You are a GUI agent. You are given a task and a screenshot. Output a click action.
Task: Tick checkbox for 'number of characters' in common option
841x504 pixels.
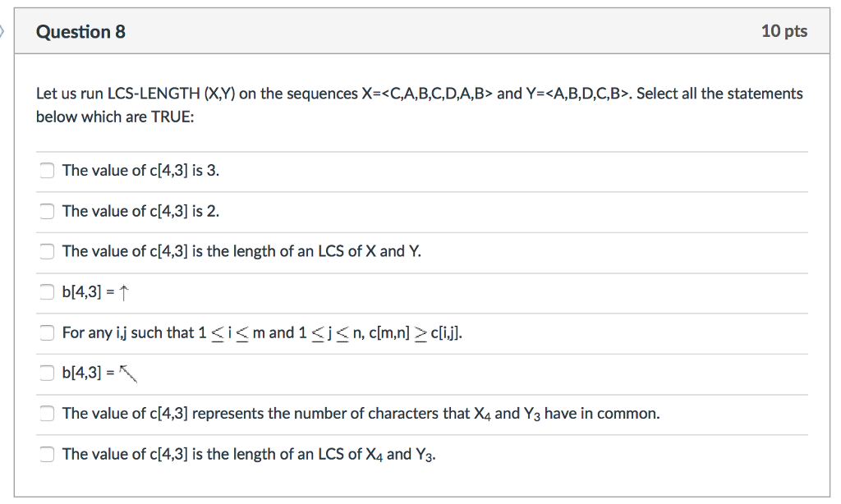click(x=47, y=414)
